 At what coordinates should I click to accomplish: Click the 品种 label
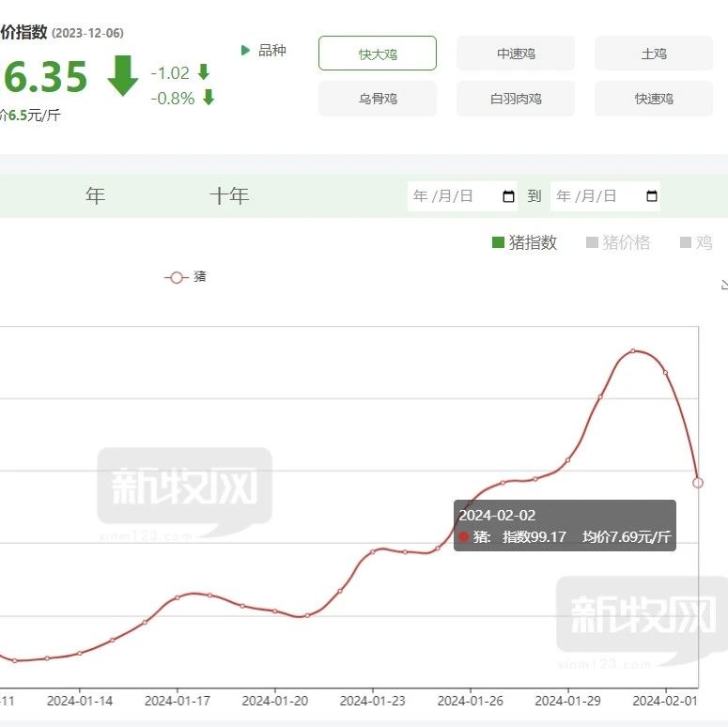[x=272, y=50]
